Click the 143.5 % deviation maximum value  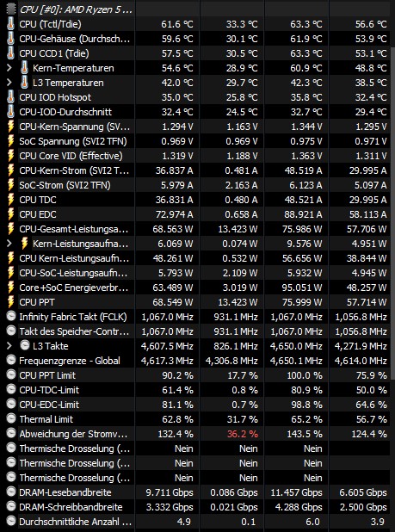(x=304, y=434)
